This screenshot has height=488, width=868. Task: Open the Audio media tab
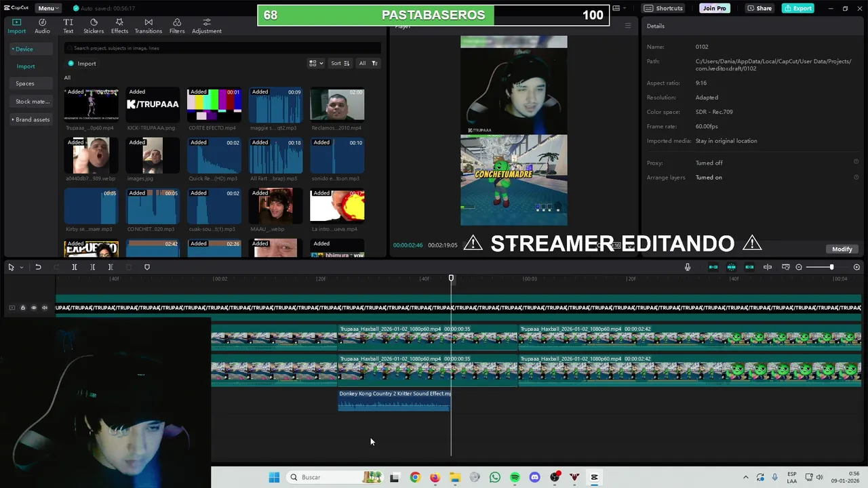tap(42, 26)
